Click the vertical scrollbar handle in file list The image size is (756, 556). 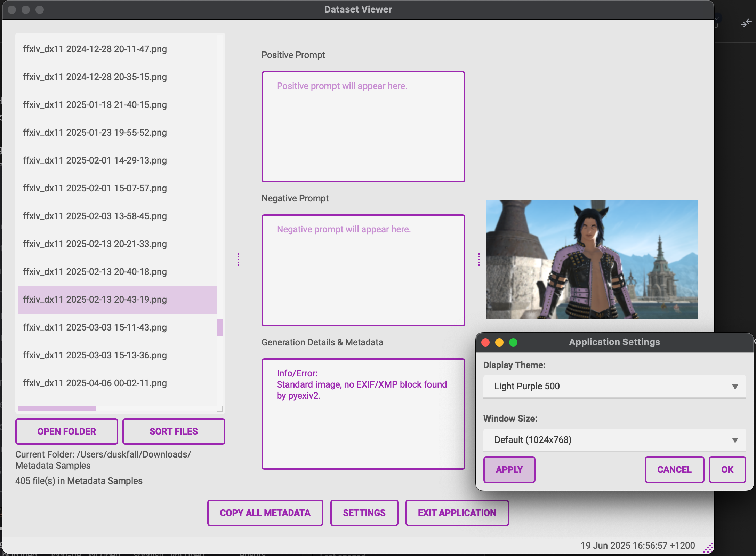[220, 328]
